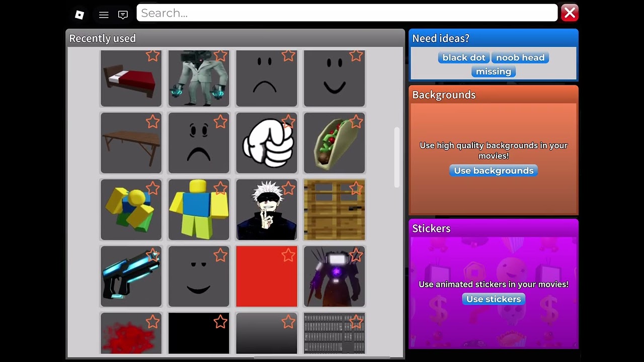This screenshot has height=362, width=644.
Task: Select the standing noob character item
Action: [199, 210]
